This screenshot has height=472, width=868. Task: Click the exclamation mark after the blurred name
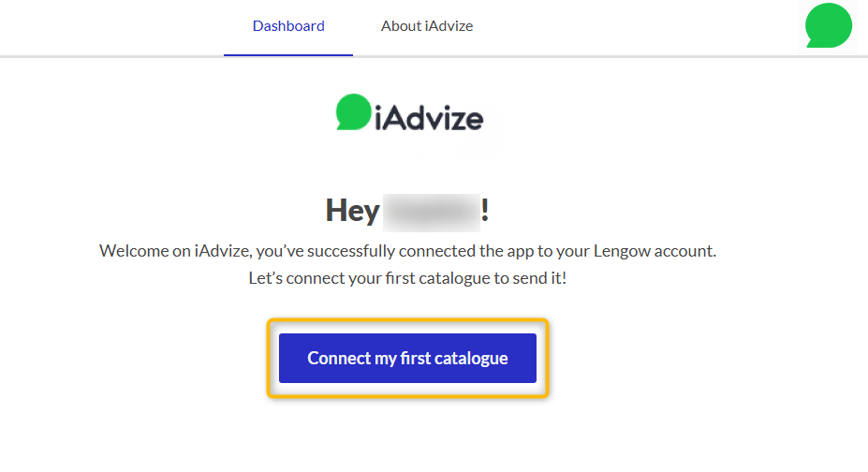(x=485, y=211)
